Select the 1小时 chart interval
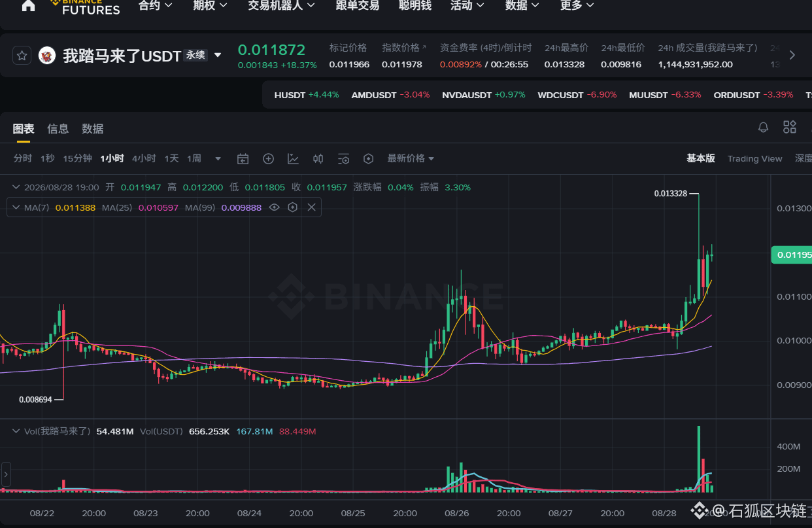 tap(112, 158)
